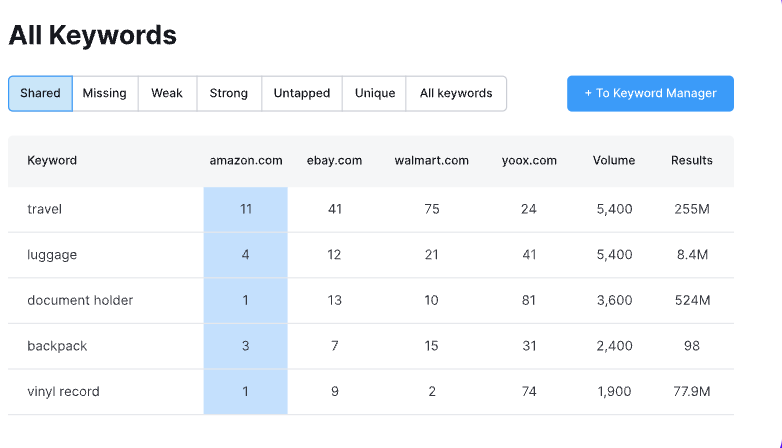
Task: Open the Untapped tab
Action: [x=302, y=94]
